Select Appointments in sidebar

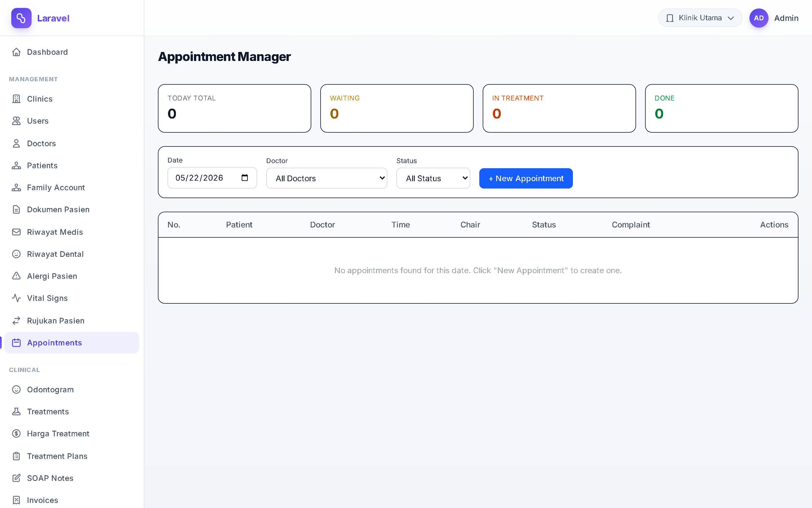click(x=72, y=343)
